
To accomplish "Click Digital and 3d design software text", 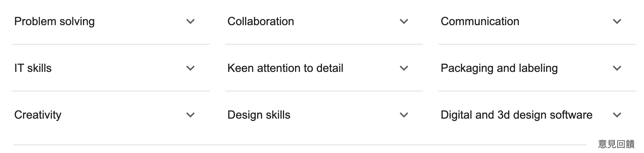I will click(516, 115).
